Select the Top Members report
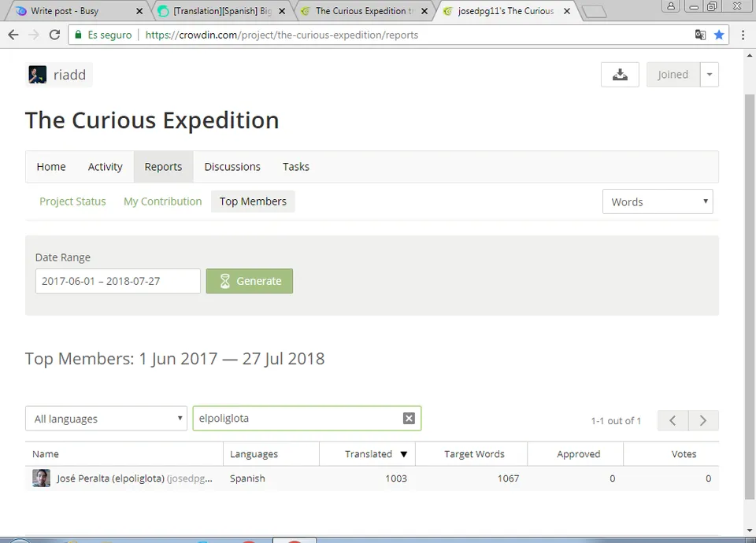Viewport: 756px width, 543px height. coord(253,201)
